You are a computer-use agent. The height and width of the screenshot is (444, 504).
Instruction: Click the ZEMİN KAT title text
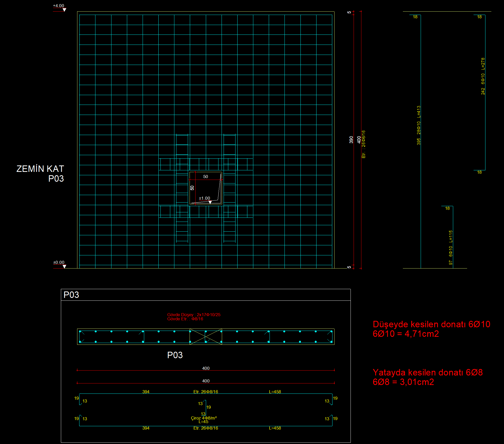click(x=40, y=169)
